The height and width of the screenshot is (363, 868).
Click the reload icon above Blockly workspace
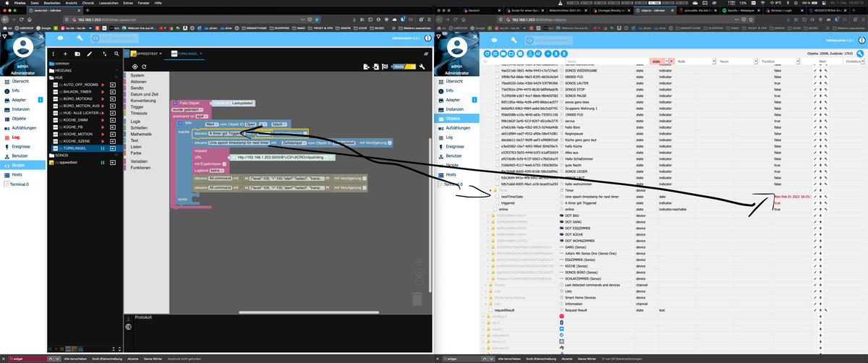click(x=144, y=67)
